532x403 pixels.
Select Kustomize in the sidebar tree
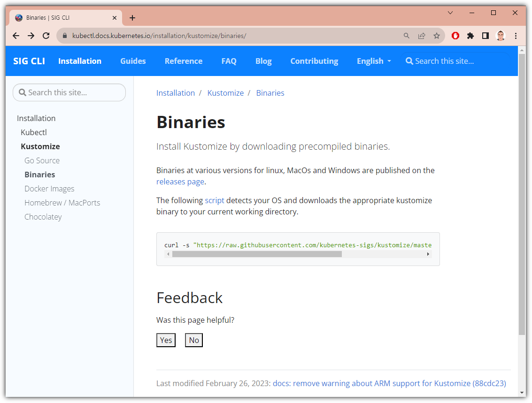(40, 146)
